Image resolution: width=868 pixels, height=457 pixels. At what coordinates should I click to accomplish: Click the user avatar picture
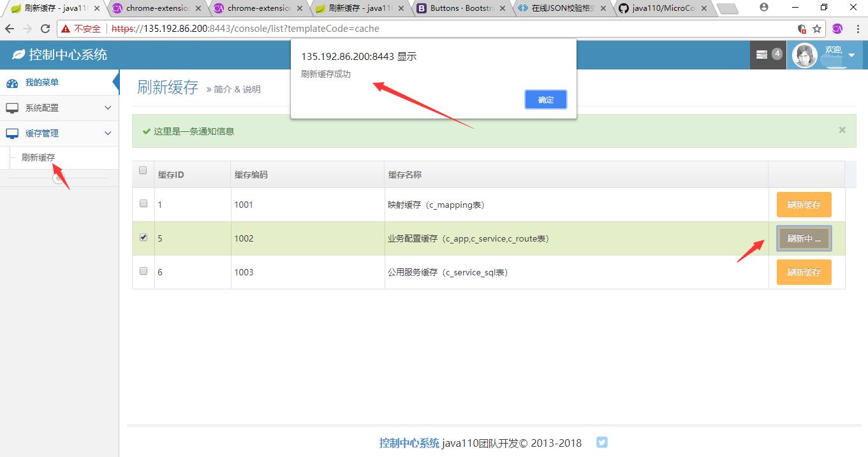click(804, 55)
